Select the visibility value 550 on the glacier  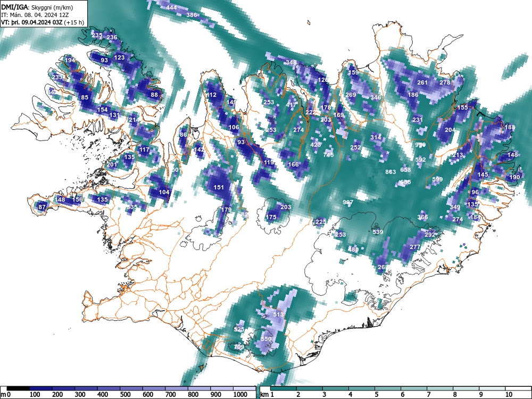pos(267,339)
